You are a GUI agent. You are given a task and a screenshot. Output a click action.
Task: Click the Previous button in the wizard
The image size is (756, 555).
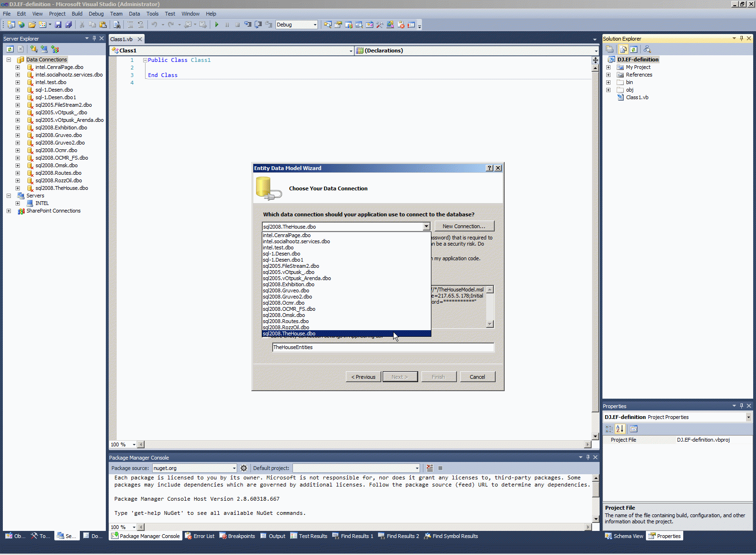[363, 377]
